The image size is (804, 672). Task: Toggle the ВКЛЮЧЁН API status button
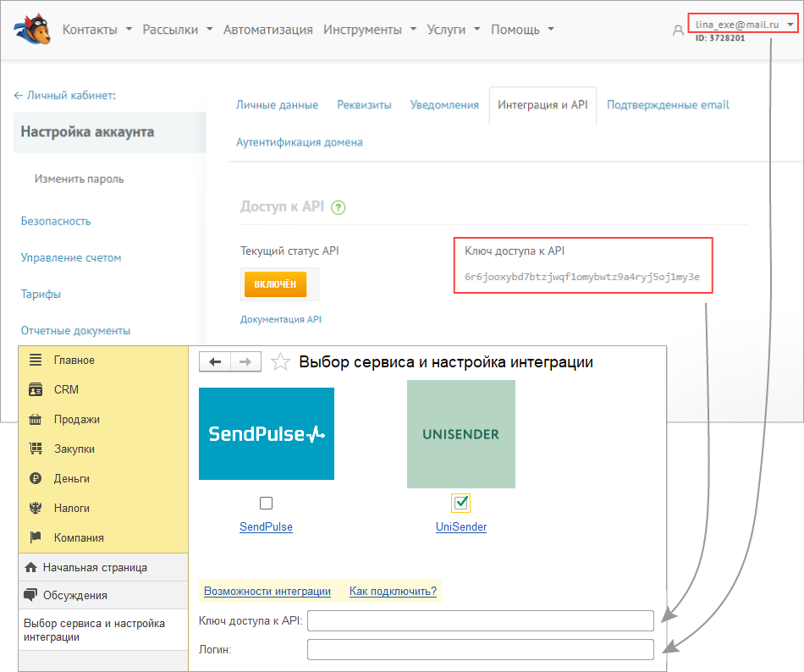pos(275,284)
